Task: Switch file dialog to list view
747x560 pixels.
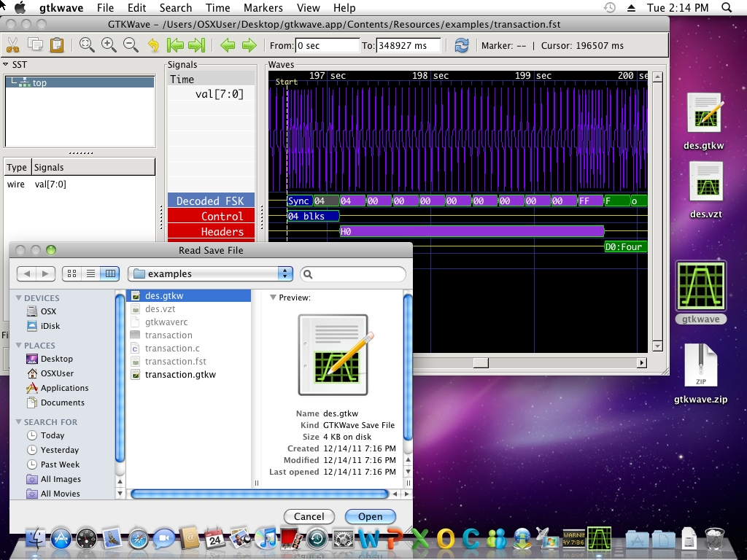Action: [91, 273]
